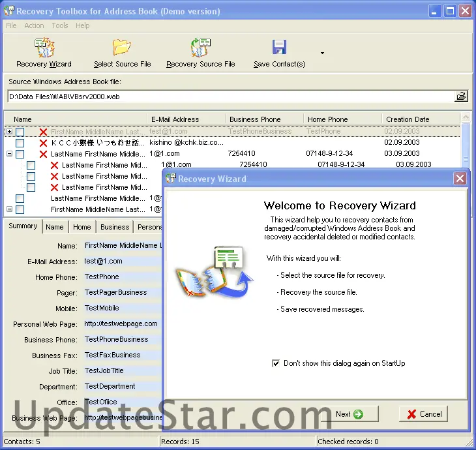
Task: Open the Action menu
Action: pyautogui.click(x=34, y=25)
